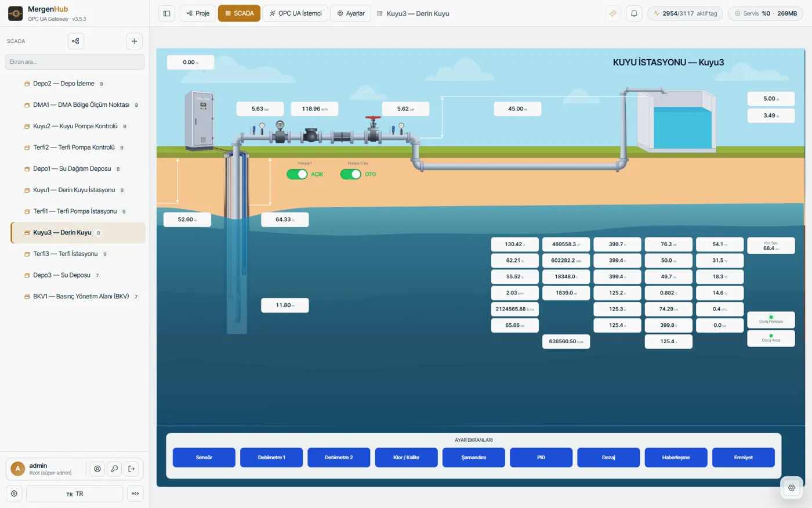Click the target icon beside language button

(14, 493)
